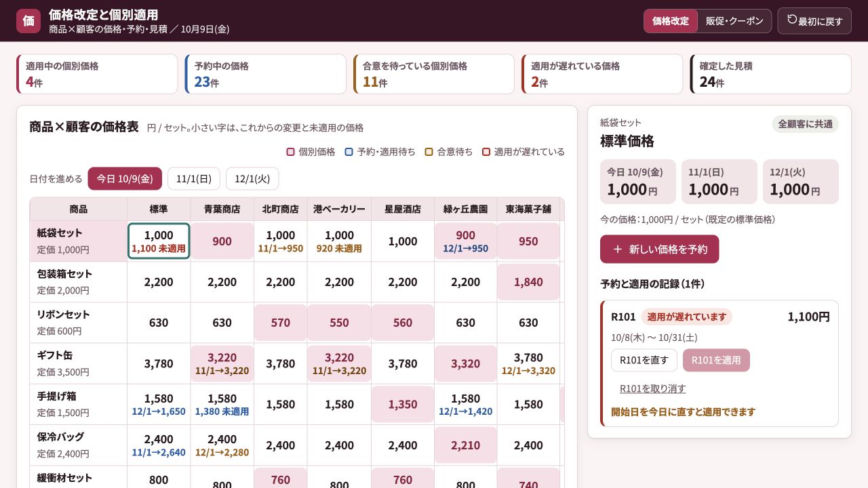
Task: Open the 予約中の価格 summary card
Action: click(x=265, y=75)
